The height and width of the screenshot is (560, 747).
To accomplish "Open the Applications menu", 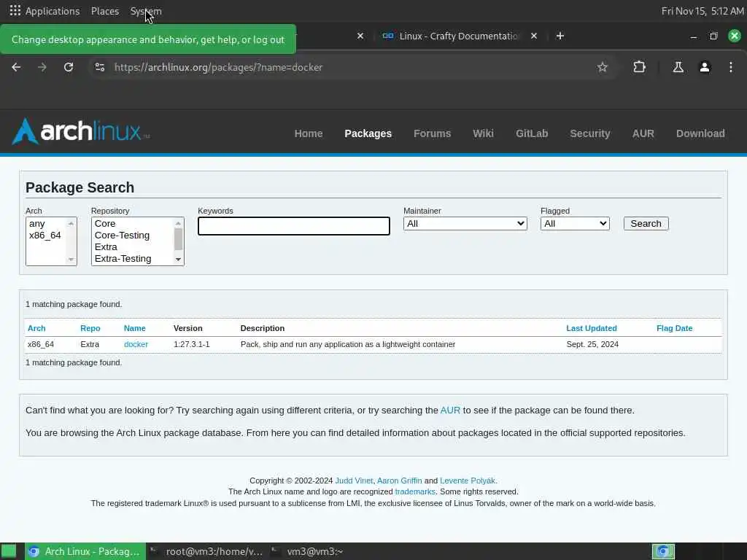I will (53, 11).
